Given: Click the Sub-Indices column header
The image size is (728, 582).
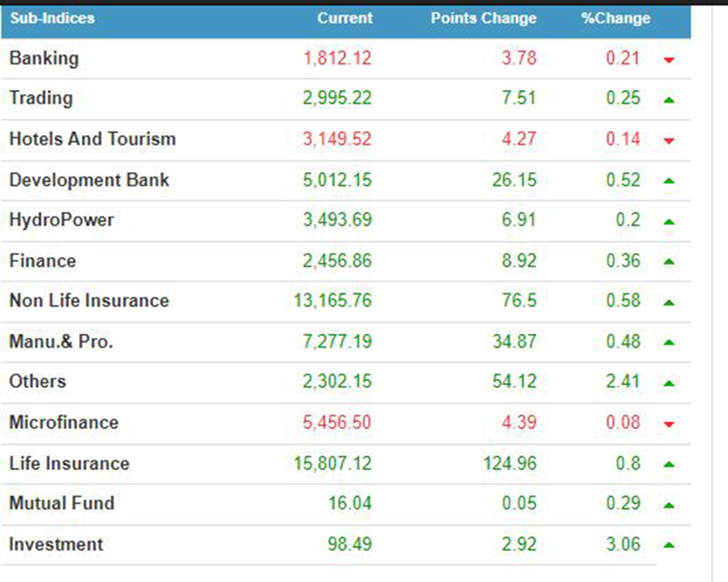Looking at the screenshot, I should (52, 18).
